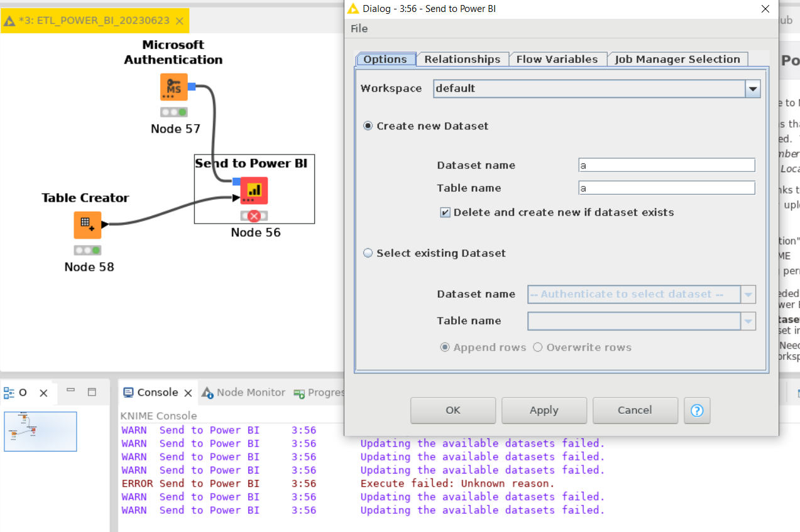
Task: Click the traffic light status of Node 58
Action: pyautogui.click(x=87, y=250)
